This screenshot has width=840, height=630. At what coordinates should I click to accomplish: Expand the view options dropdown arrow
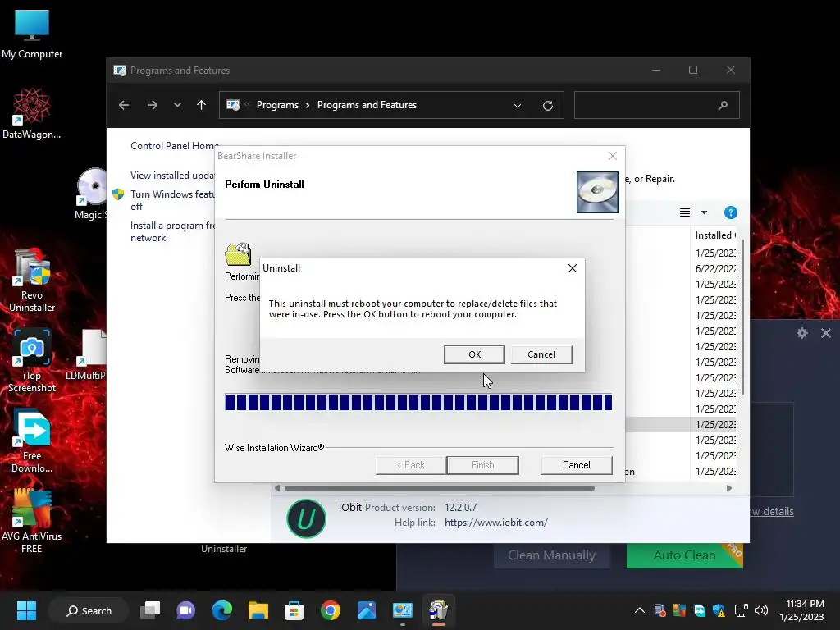point(704,212)
